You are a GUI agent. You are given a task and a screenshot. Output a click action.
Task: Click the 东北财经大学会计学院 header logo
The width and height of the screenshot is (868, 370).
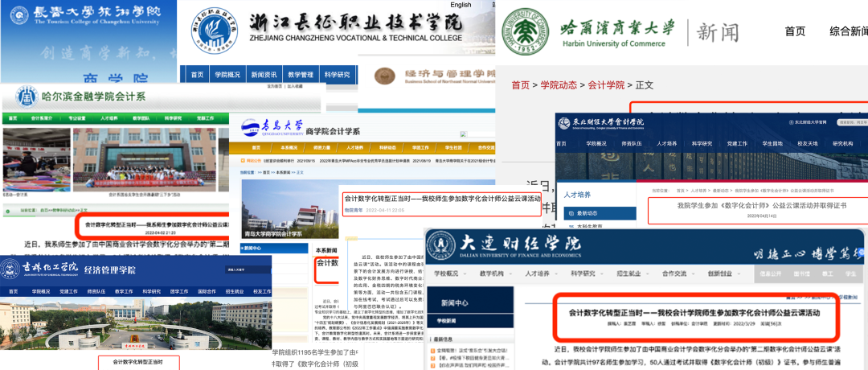coord(566,123)
